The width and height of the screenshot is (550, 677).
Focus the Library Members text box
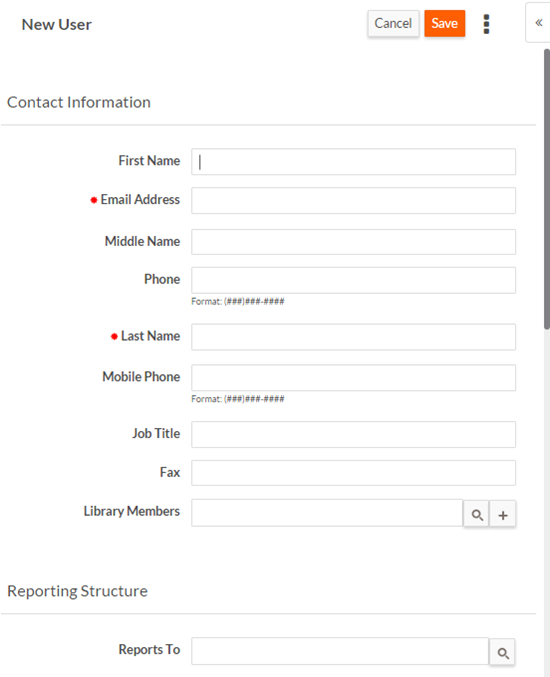click(x=327, y=513)
